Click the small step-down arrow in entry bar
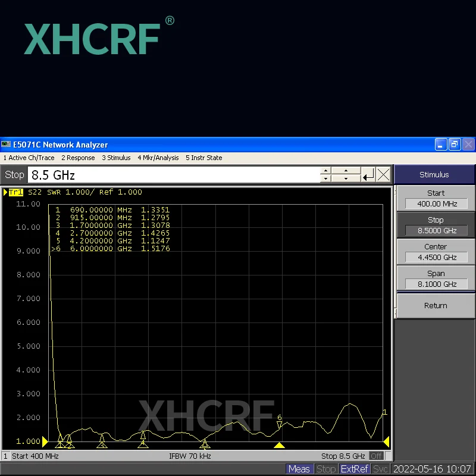 [325, 178]
